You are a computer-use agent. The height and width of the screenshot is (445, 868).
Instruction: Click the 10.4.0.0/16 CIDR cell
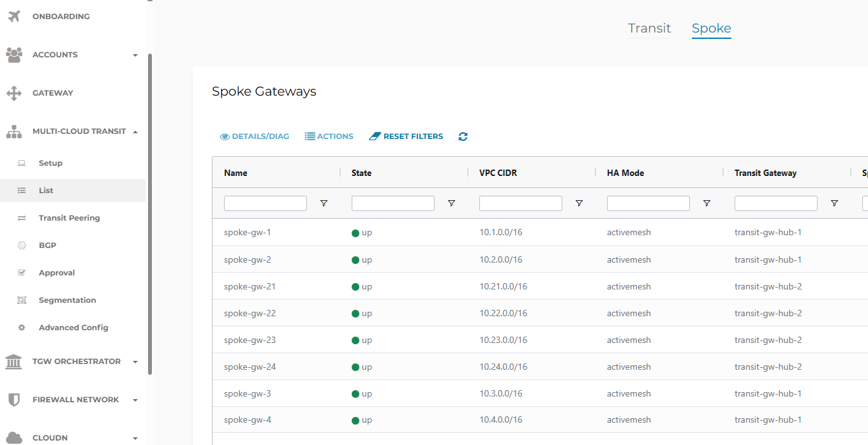click(501, 419)
